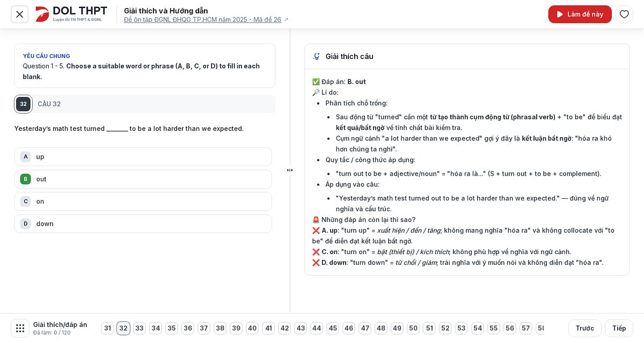Go to next question with Tiếp
This screenshot has height=343, width=644.
[x=619, y=328]
